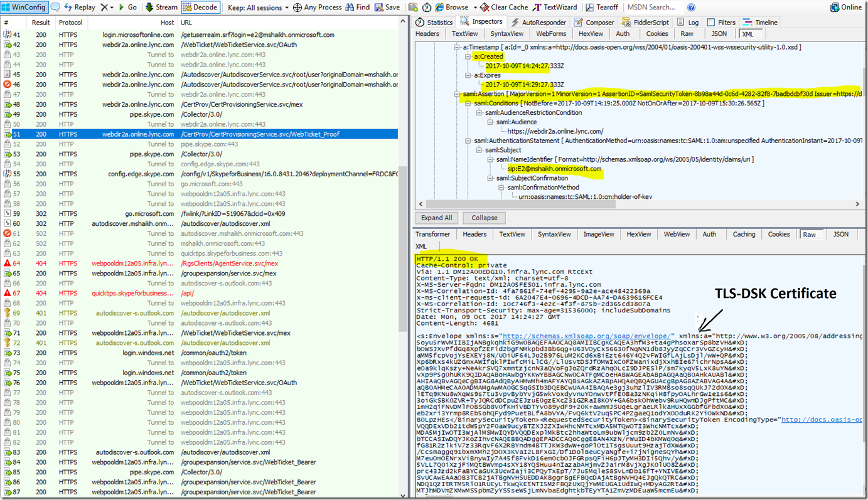This screenshot has height=500, width=868.
Task: Collapse the saml:Assertion tree node
Action: [457, 94]
